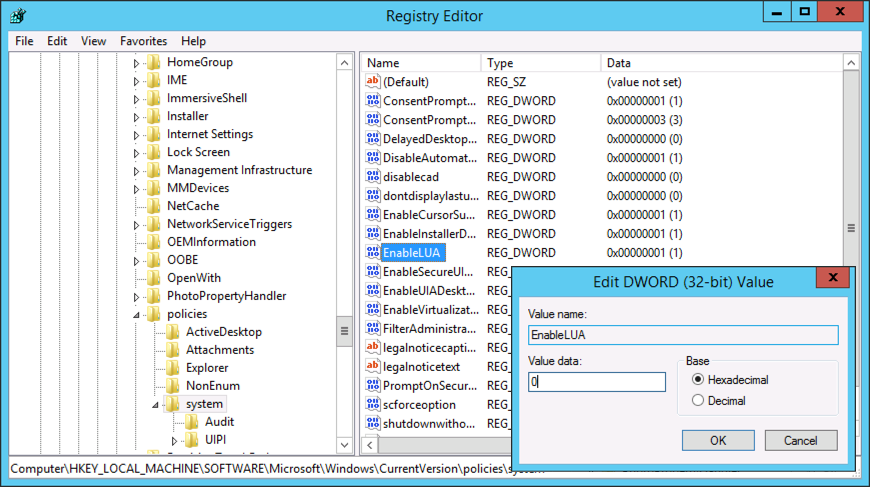The width and height of the screenshot is (870, 487).
Task: Click the EnableCursorSu DWORD icon
Action: (373, 214)
